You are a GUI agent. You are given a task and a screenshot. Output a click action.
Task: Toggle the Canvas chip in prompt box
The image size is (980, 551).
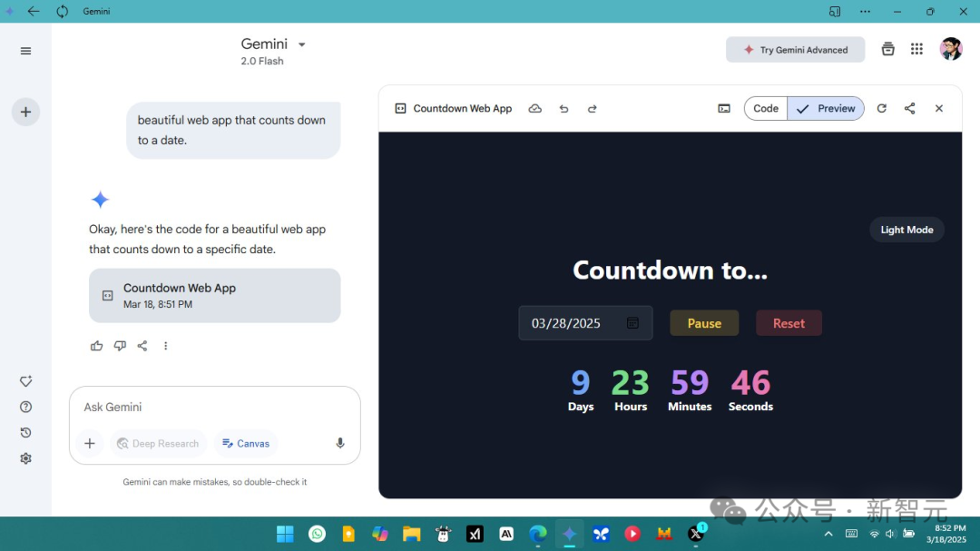246,443
